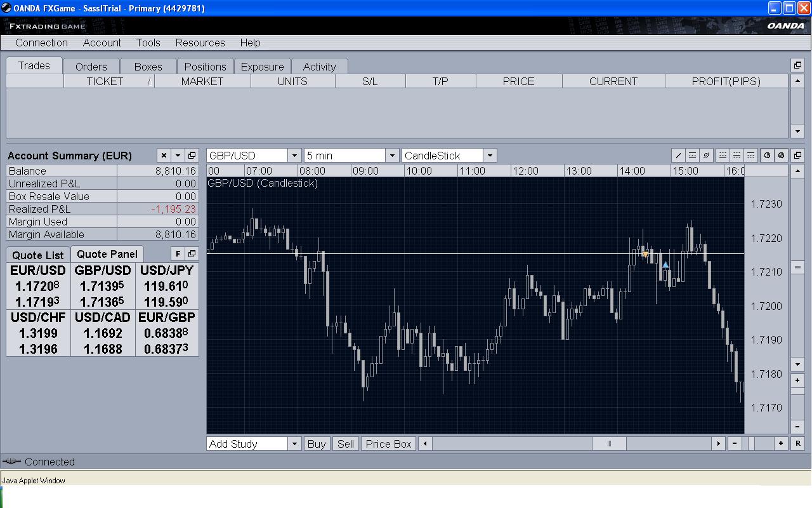Switch to the Boxes tab
812x508 pixels.
click(148, 67)
